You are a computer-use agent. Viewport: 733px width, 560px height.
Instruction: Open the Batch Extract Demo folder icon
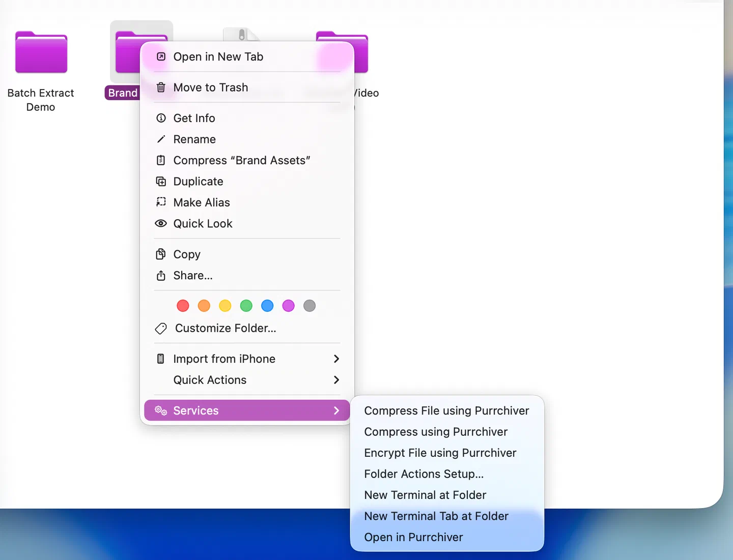[41, 52]
